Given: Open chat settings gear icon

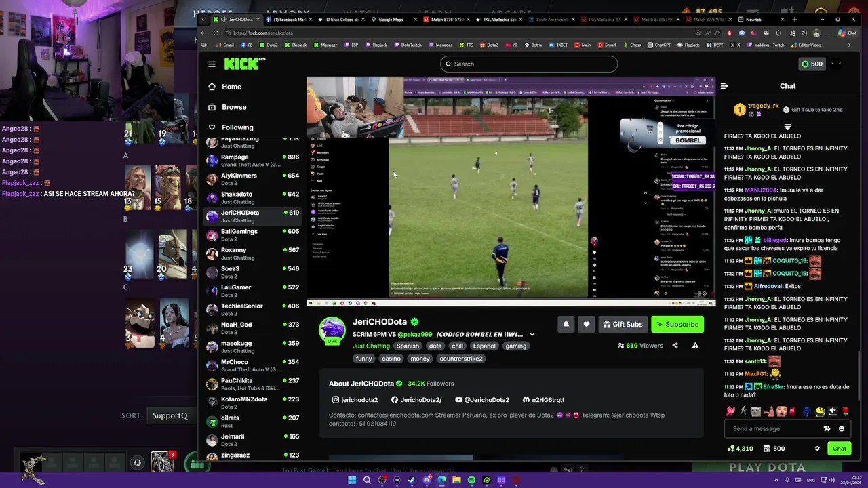Looking at the screenshot, I should [x=817, y=449].
